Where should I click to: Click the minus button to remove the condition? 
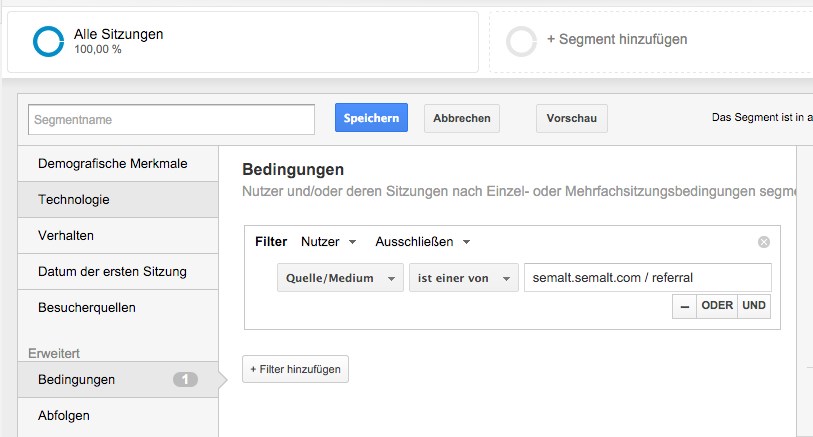pyautogui.click(x=684, y=306)
